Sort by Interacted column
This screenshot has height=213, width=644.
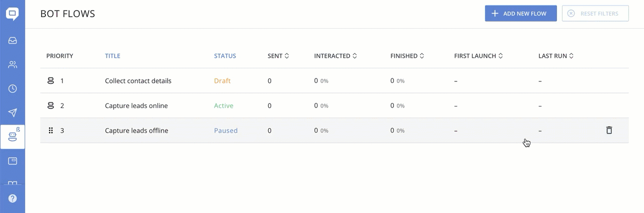click(x=335, y=56)
